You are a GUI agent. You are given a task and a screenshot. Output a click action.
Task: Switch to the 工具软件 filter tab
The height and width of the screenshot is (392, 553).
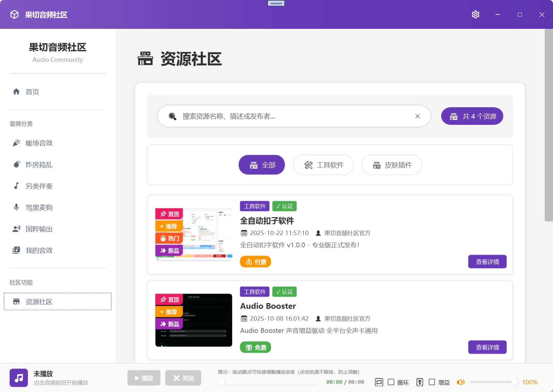tap(323, 165)
